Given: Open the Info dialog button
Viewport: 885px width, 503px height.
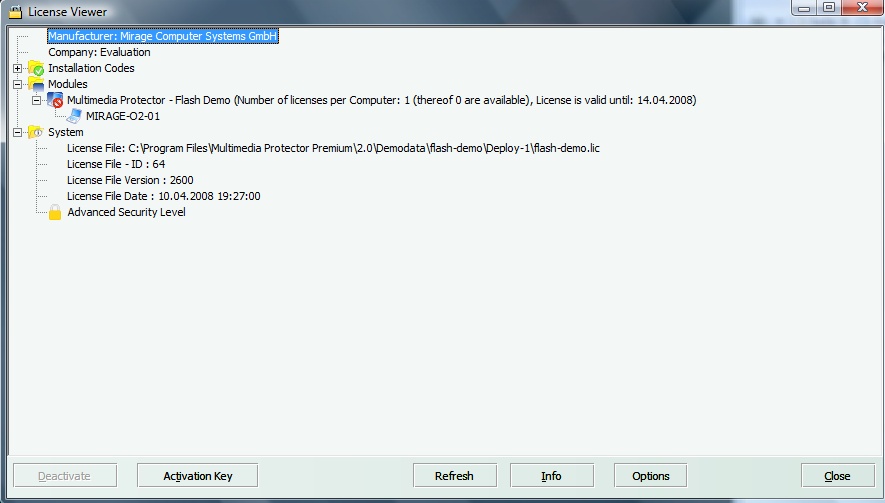Looking at the screenshot, I should coord(551,476).
